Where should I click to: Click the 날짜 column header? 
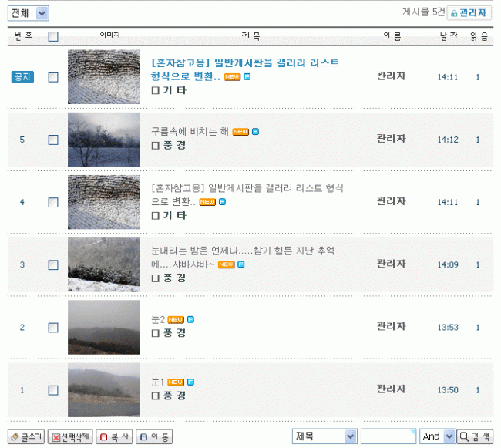448,36
